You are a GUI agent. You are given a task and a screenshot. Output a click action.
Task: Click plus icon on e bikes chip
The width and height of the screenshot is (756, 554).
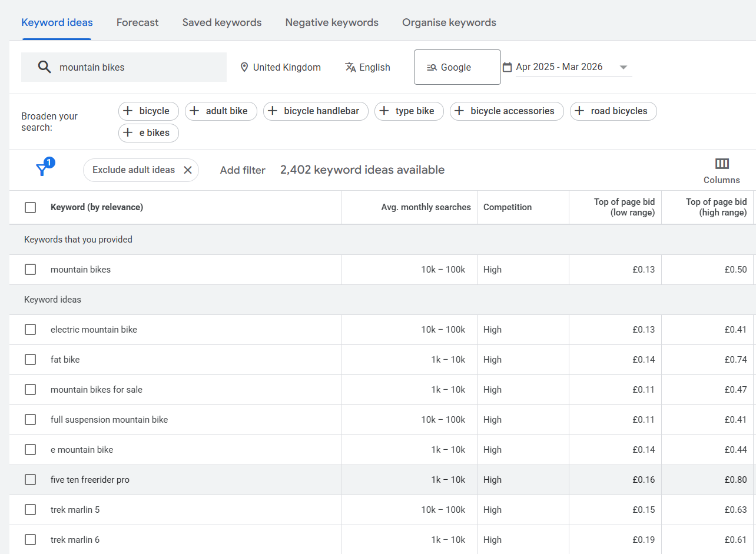pyautogui.click(x=128, y=133)
